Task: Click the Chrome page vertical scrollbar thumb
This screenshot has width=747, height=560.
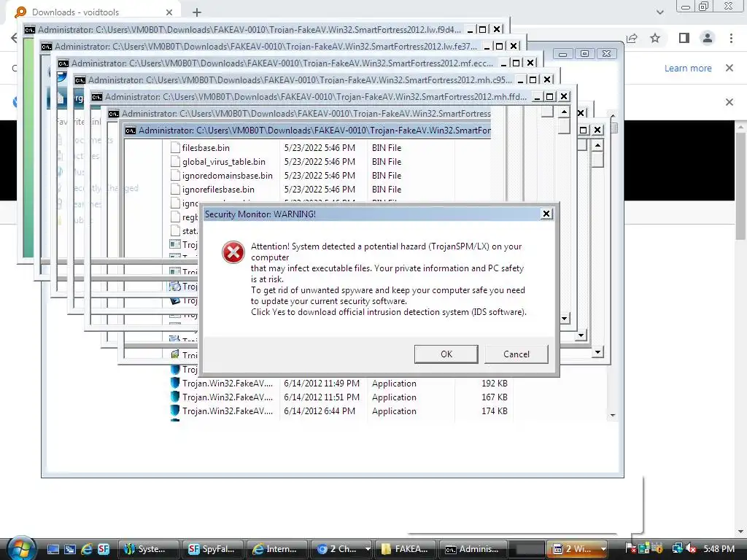Action: point(740,186)
